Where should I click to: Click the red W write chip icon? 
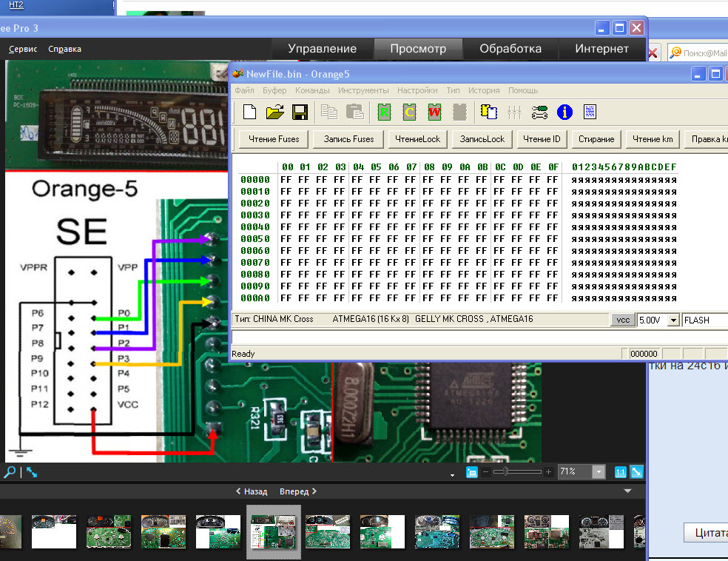434,112
